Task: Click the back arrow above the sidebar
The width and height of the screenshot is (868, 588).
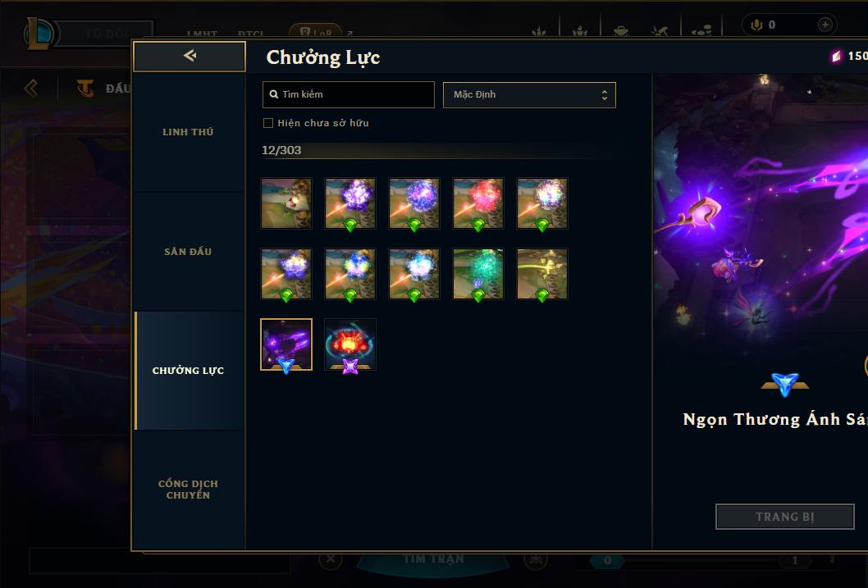Action: [x=190, y=55]
